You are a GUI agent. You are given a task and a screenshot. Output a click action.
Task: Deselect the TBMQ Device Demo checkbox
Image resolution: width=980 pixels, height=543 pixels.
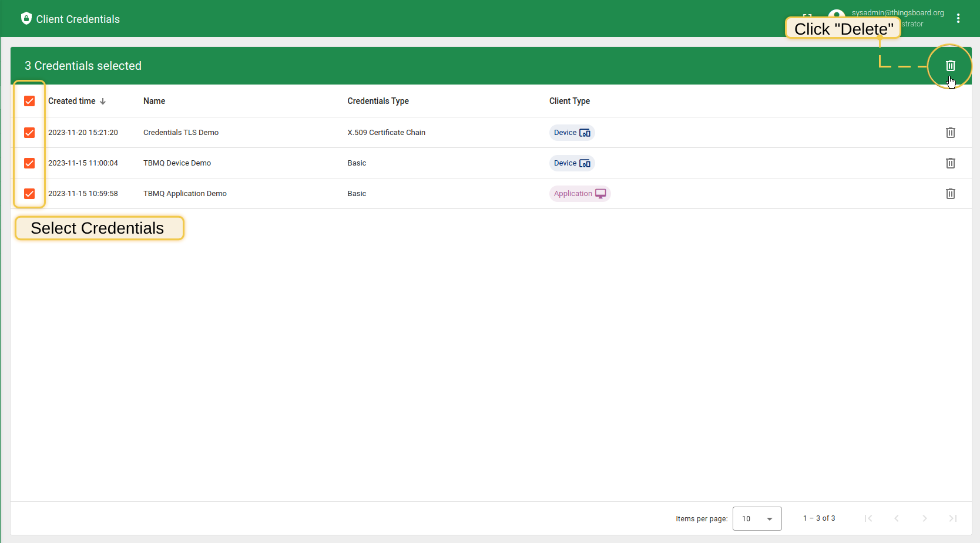pos(29,163)
